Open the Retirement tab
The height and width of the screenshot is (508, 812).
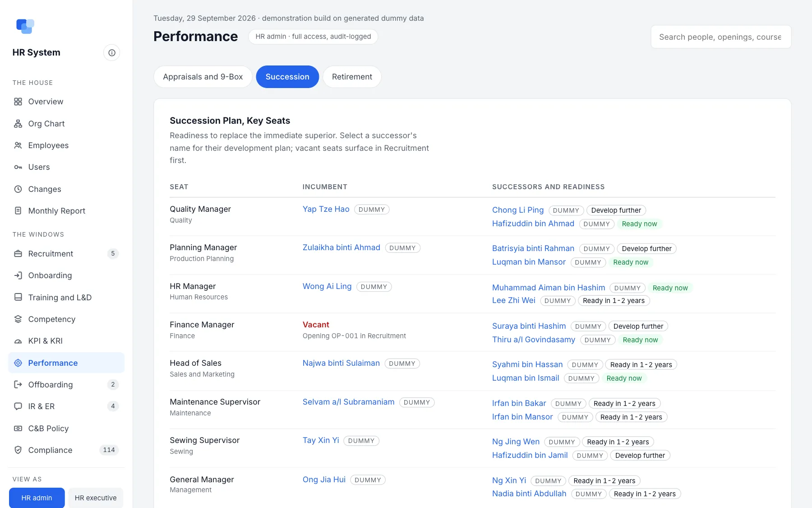pos(352,77)
